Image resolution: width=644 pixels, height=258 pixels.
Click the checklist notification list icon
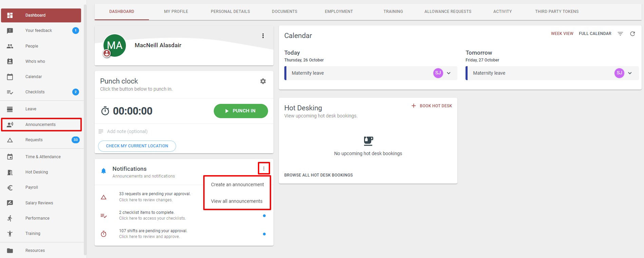[104, 216]
